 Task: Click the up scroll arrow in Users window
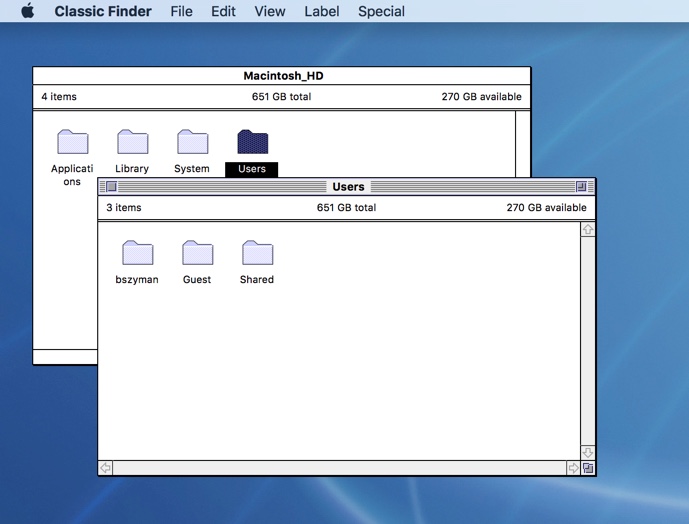tap(588, 229)
